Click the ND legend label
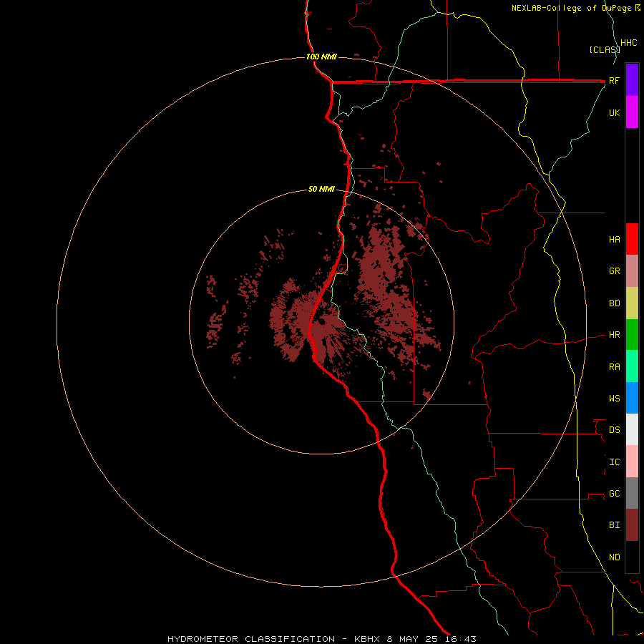The height and width of the screenshot is (644, 644). (615, 557)
